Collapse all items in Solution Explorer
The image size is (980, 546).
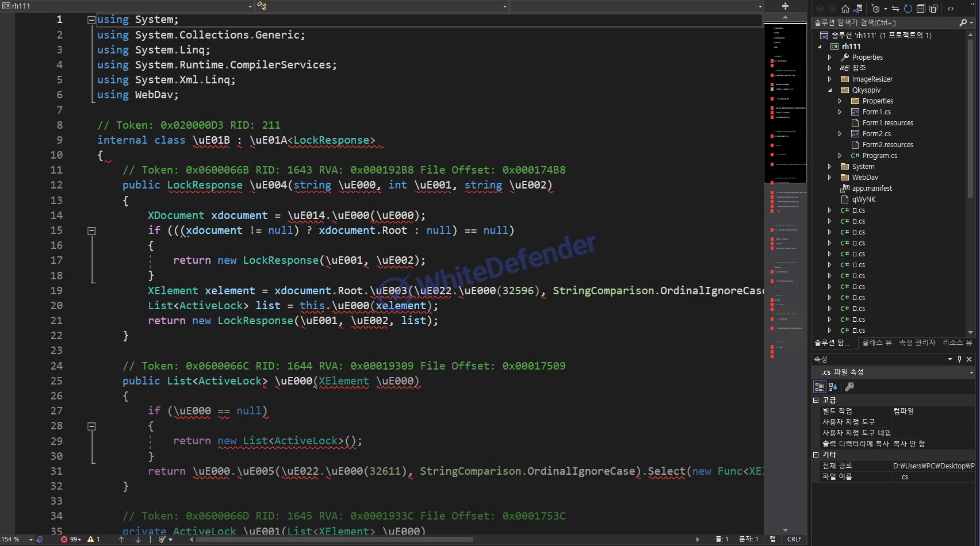click(921, 9)
